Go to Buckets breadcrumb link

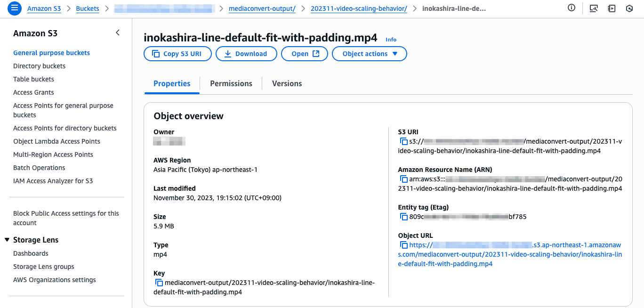point(88,8)
